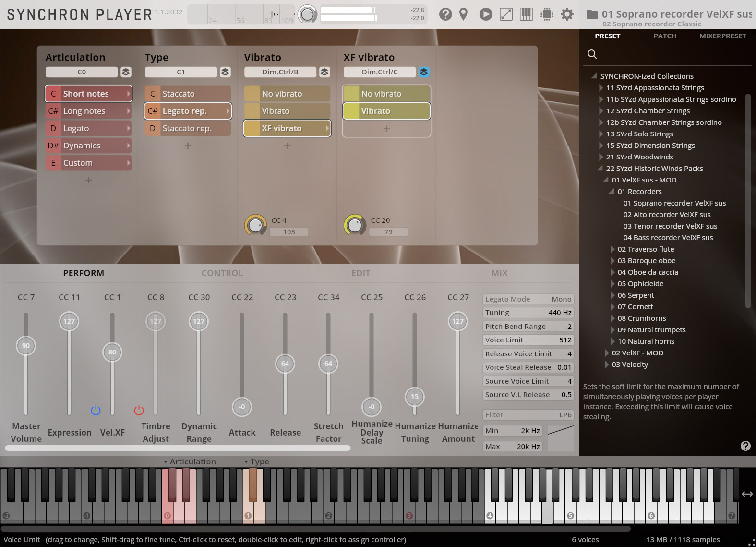Click the Filter LP6 setting

pyautogui.click(x=528, y=415)
